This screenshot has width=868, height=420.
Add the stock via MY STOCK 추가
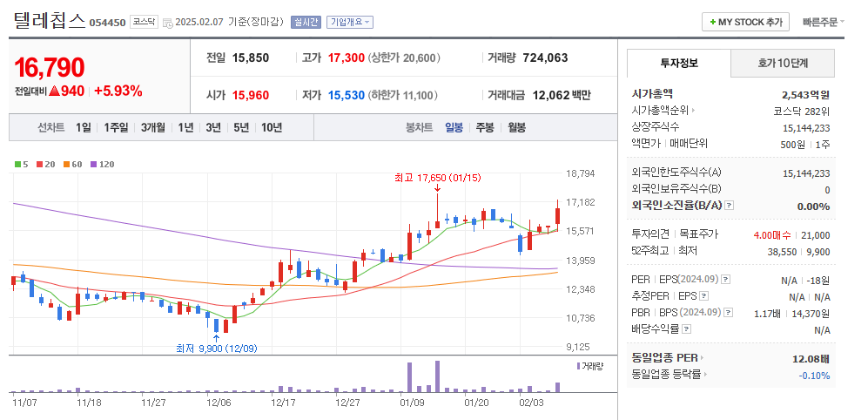pyautogui.click(x=745, y=22)
